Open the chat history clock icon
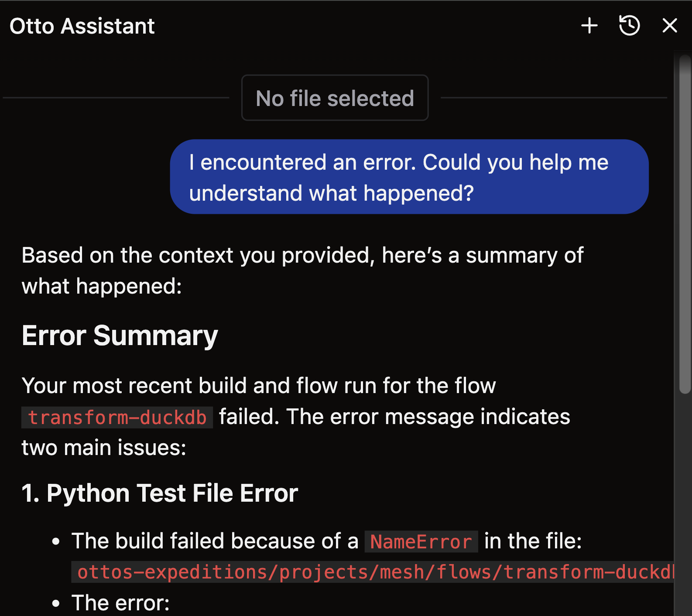This screenshot has width=692, height=616. point(629,26)
